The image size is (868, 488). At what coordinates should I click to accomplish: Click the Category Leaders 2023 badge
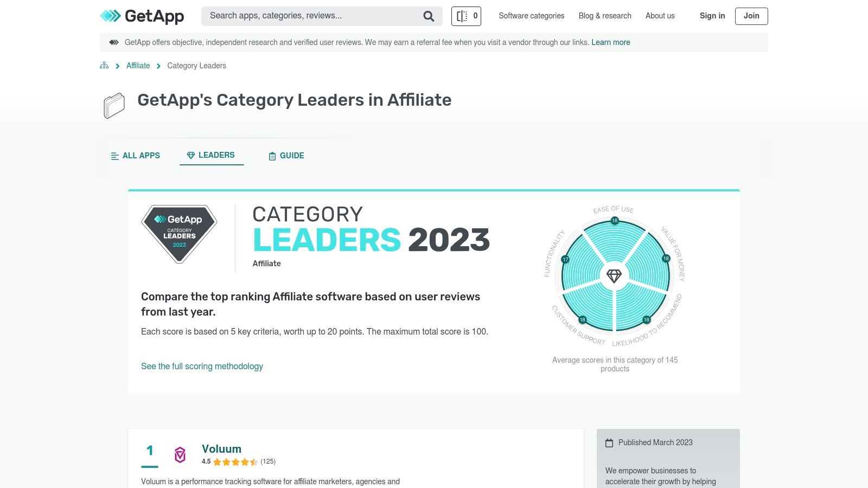(x=179, y=234)
